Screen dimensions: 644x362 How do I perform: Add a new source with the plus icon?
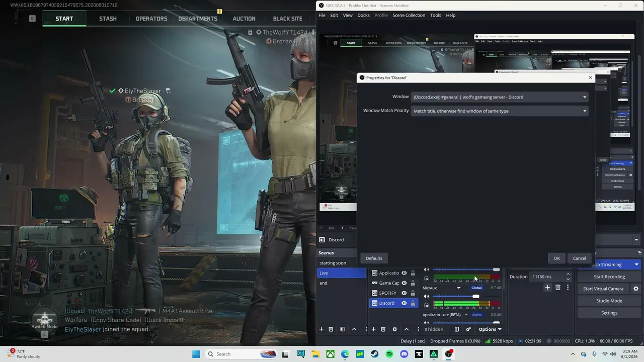point(373,329)
